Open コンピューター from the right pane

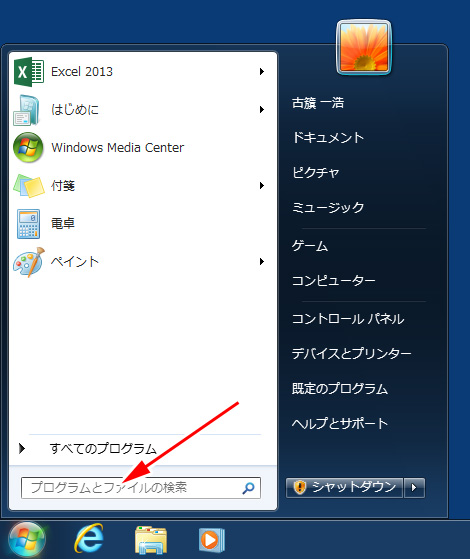click(334, 281)
